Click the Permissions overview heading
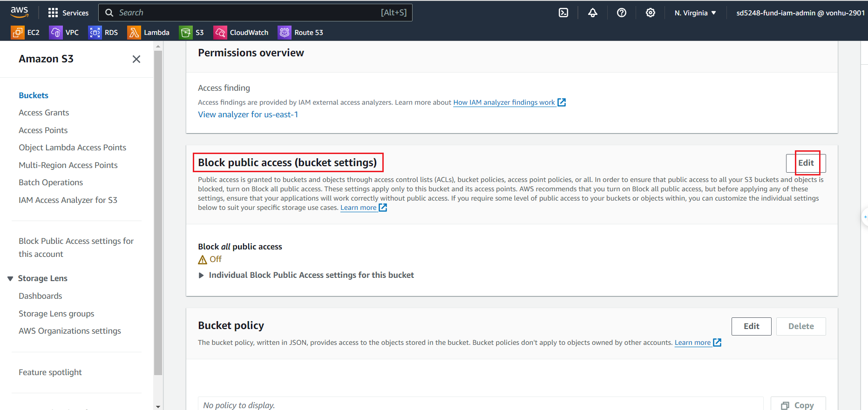868x410 pixels. (x=251, y=53)
